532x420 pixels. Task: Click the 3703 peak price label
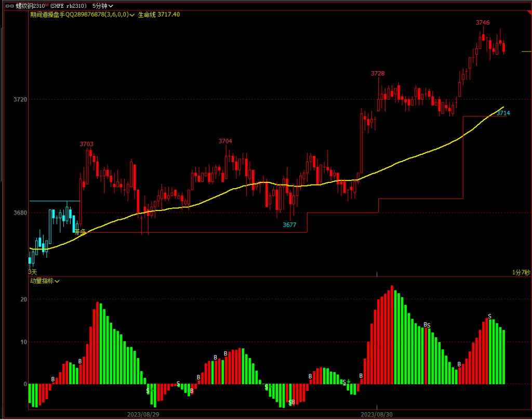(87, 144)
